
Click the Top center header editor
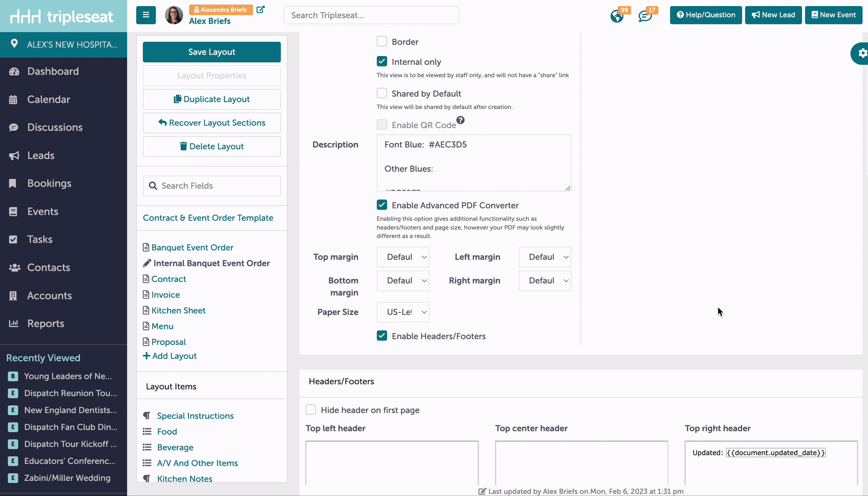581,463
